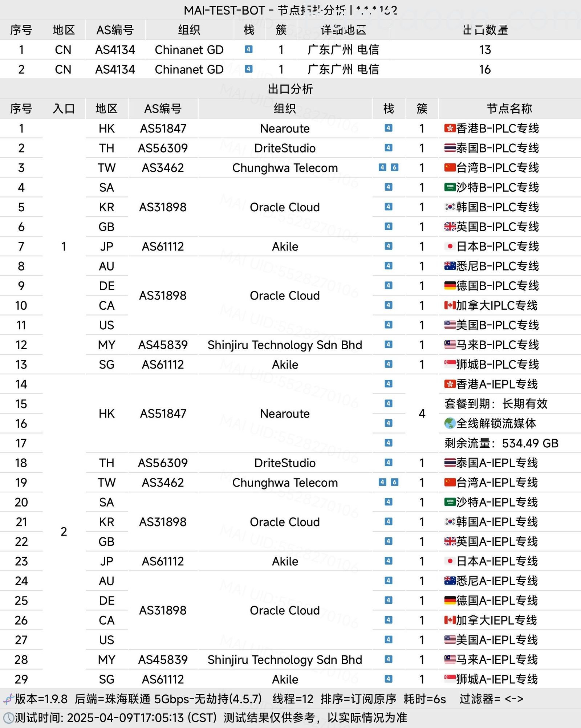Click the 耗时=6s footer entry
Screen dimensions: 581x728
click(424, 699)
